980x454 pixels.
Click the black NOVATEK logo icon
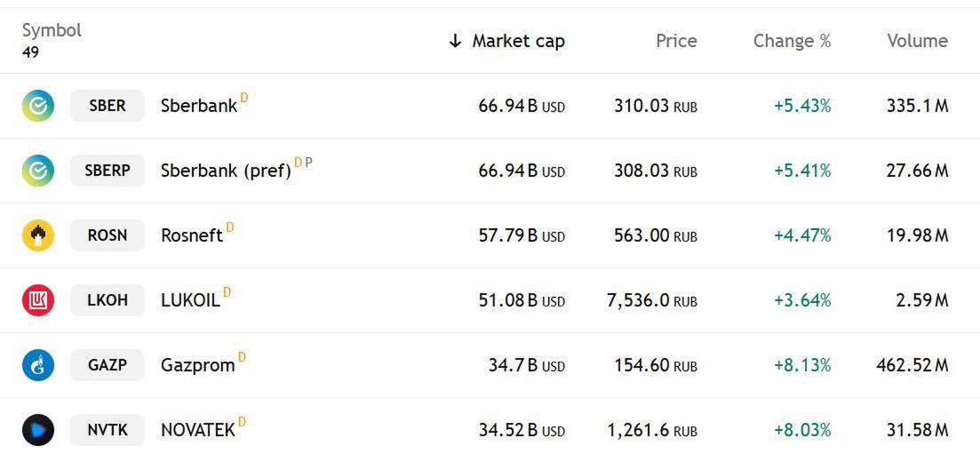coord(38,430)
